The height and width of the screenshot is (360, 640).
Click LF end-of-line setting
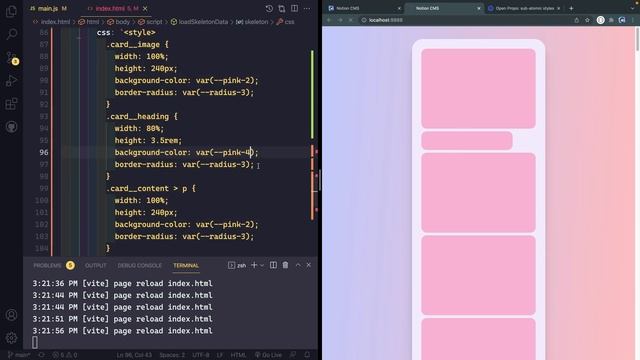pos(220,355)
